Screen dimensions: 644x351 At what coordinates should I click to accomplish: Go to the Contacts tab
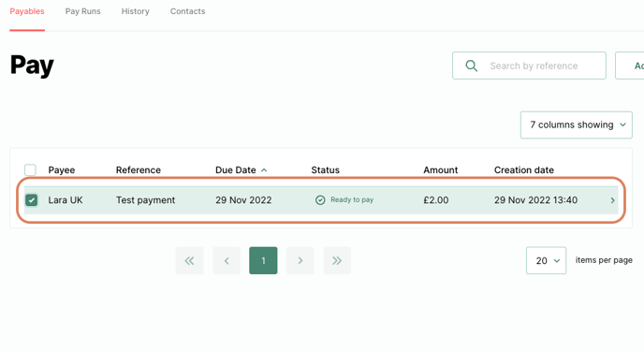click(188, 11)
